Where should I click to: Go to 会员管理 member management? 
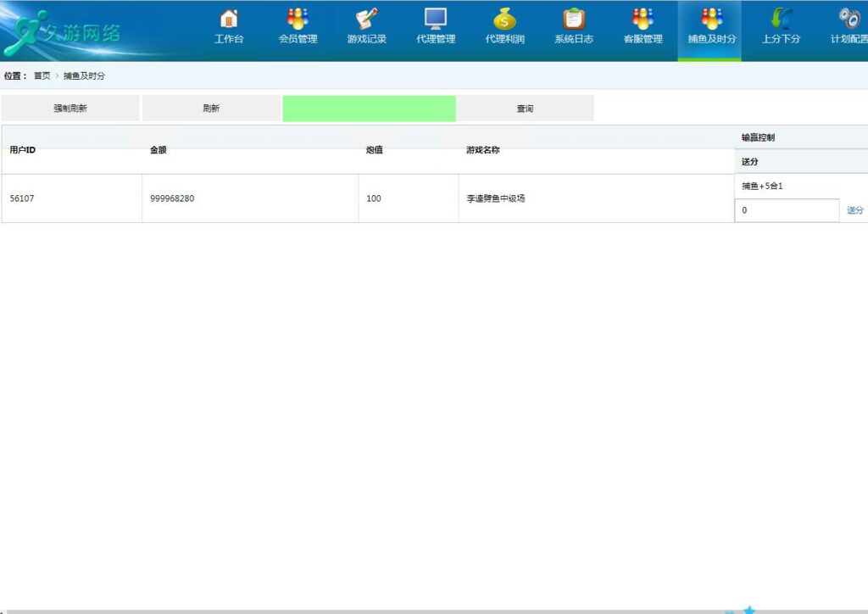[298, 19]
